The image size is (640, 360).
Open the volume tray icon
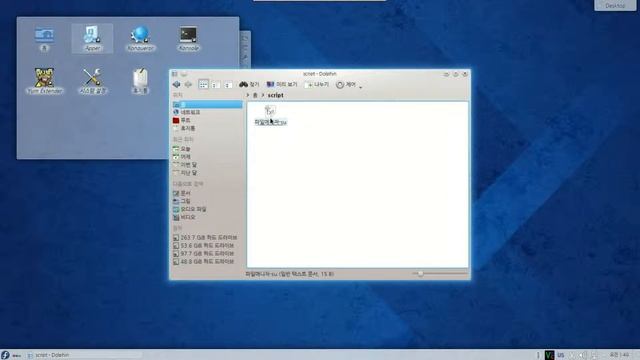[583, 355]
